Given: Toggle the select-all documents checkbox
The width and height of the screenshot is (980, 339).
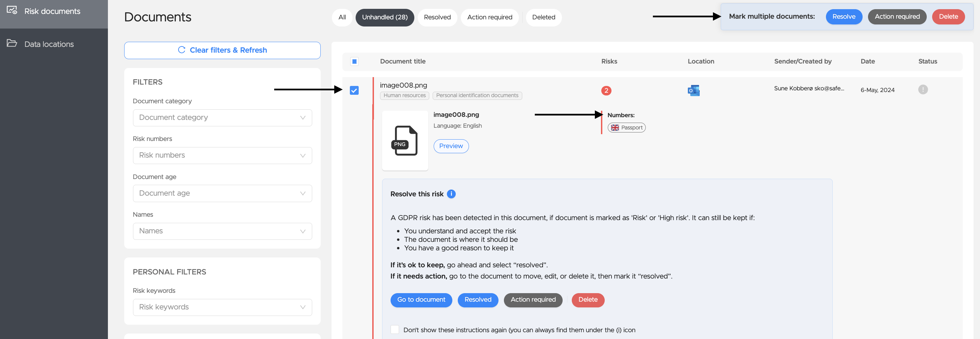Looking at the screenshot, I should 354,61.
